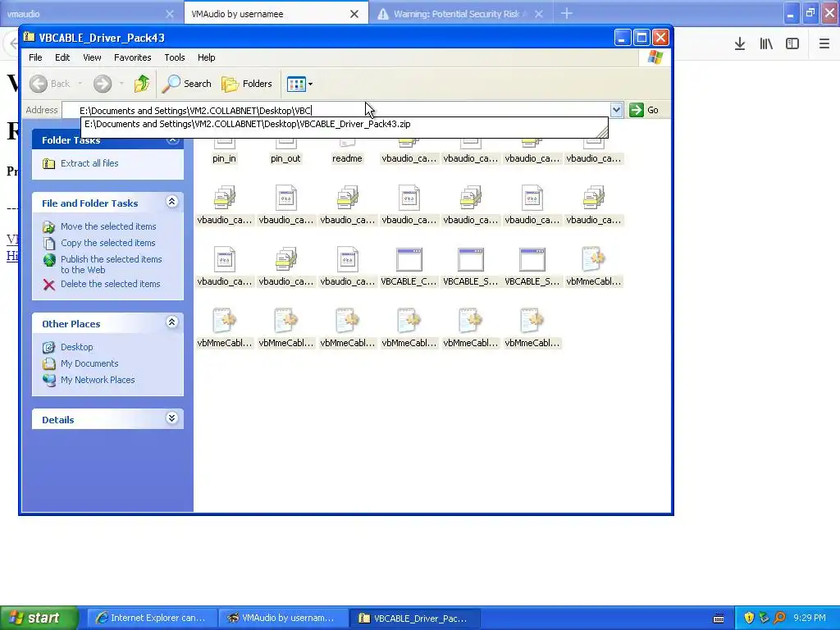Select the VBCABLE_C... application file
The image size is (840, 630).
tap(409, 267)
